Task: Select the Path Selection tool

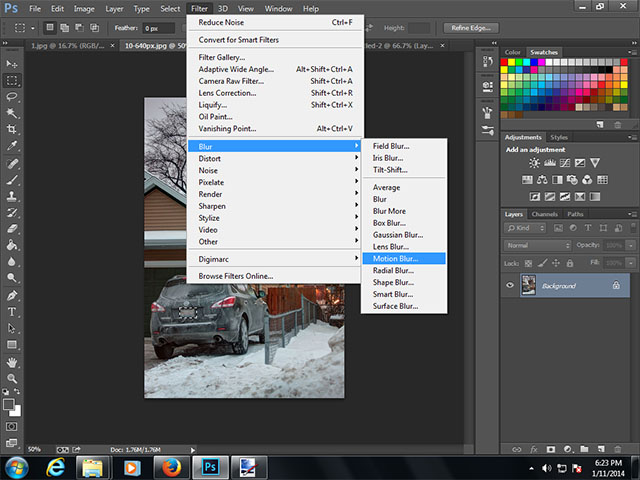Action: pos(12,328)
